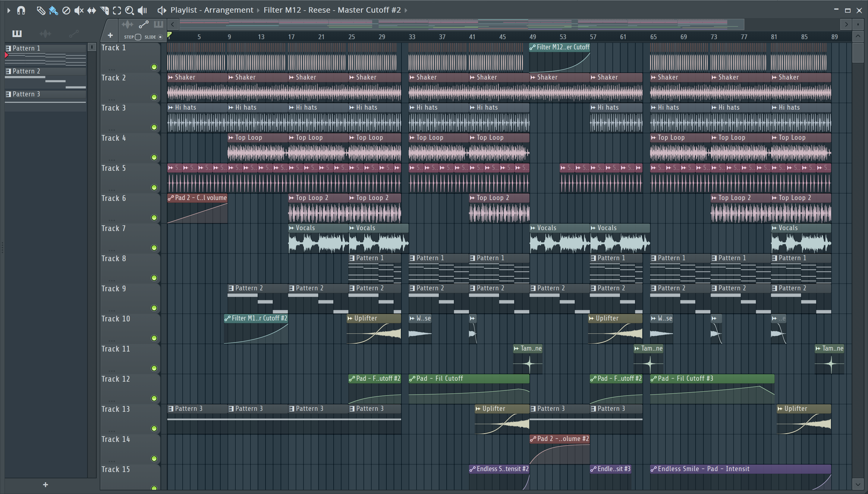Select the Pad - Fil Cutoff #3 automation clip
868x494 pixels.
point(712,389)
